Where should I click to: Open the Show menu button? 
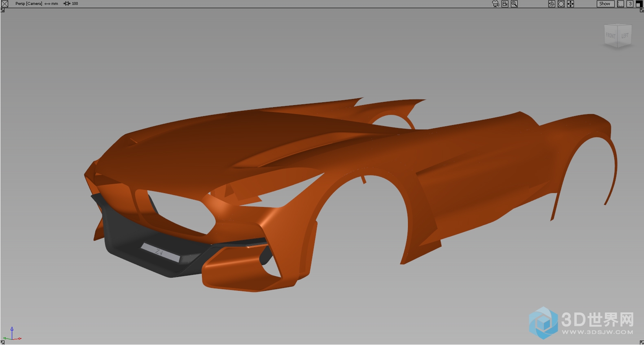605,4
